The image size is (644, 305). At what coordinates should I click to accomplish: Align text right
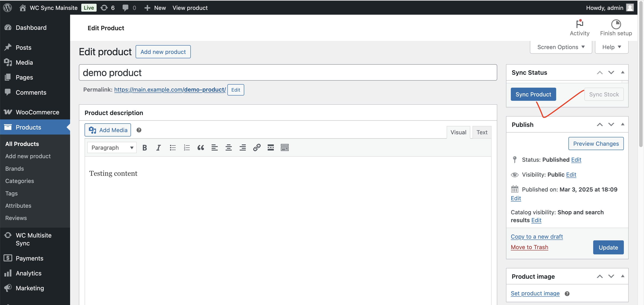click(242, 147)
